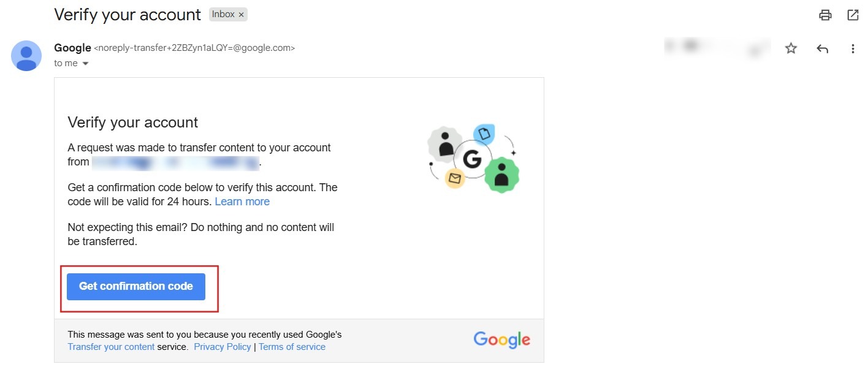Viewport: 868px width, 383px height.
Task: Click the colorful Google logo in footer
Action: 501,340
